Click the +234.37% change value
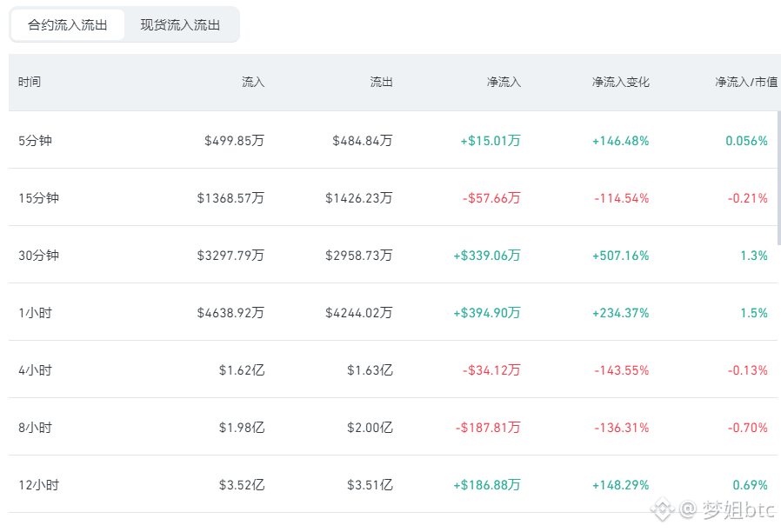Image resolution: width=781 pixels, height=532 pixels. (621, 313)
